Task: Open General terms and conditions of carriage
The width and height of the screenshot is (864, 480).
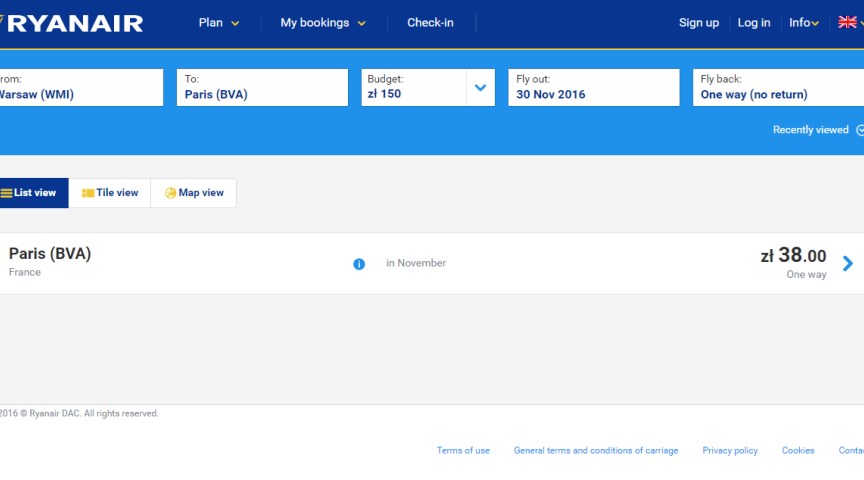Action: (596, 450)
